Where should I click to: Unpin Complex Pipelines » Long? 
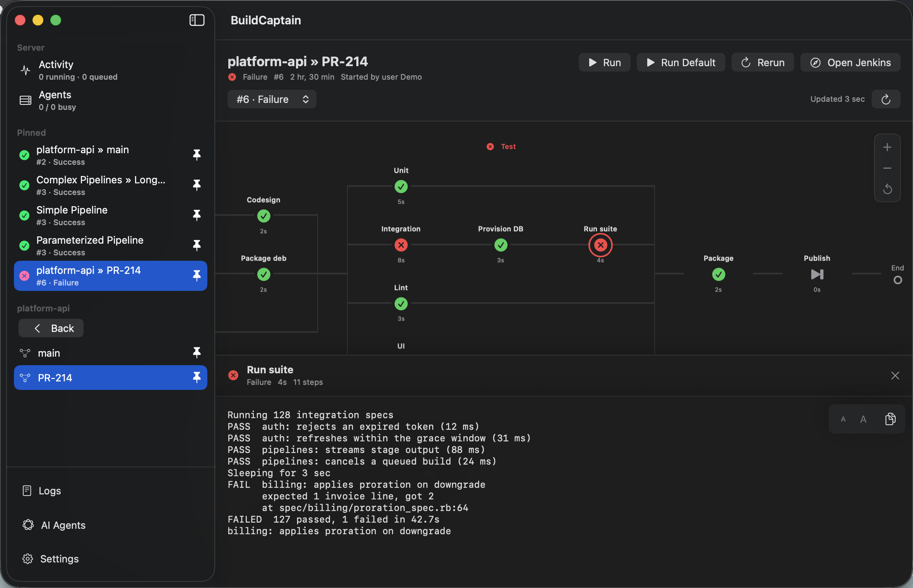point(197,185)
